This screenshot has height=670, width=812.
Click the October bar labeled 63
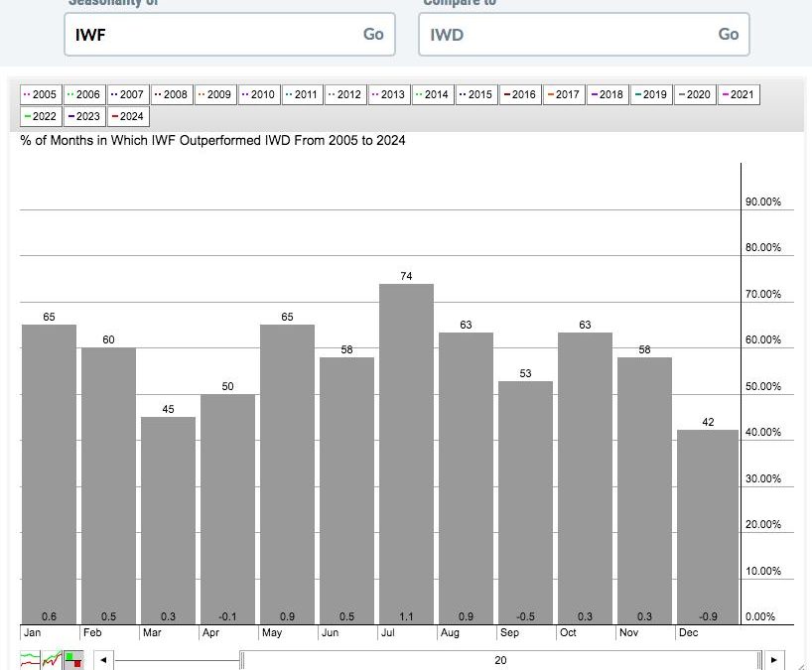coord(586,478)
